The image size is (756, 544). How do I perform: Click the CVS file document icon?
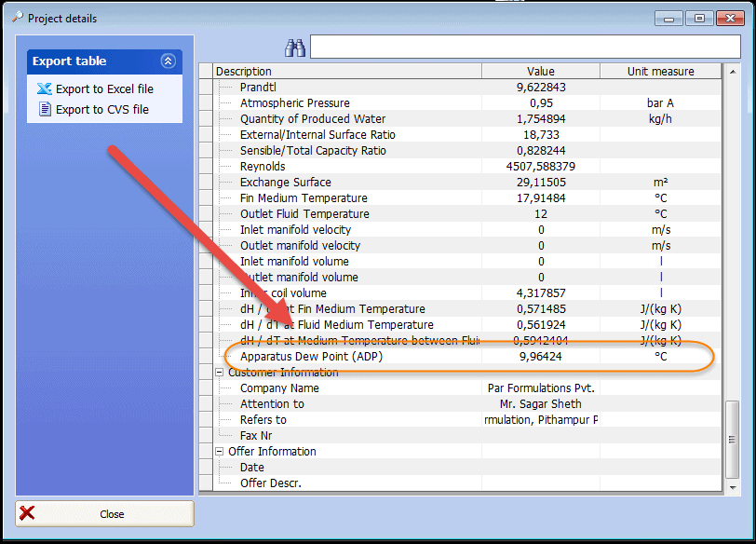[x=44, y=110]
